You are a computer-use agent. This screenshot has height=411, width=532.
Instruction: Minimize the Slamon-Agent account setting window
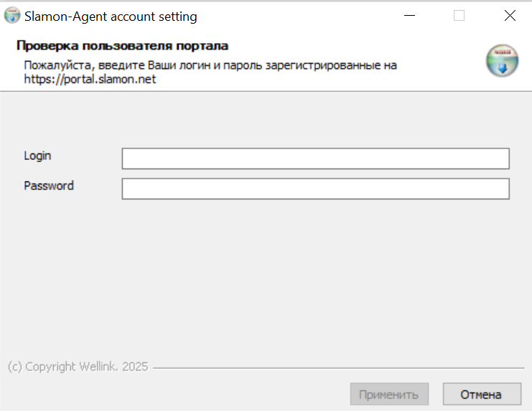(x=409, y=16)
